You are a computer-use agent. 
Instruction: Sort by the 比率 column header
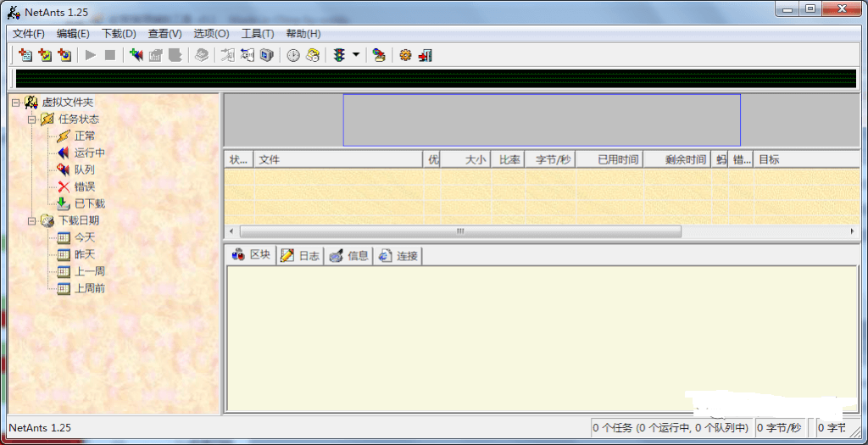509,160
